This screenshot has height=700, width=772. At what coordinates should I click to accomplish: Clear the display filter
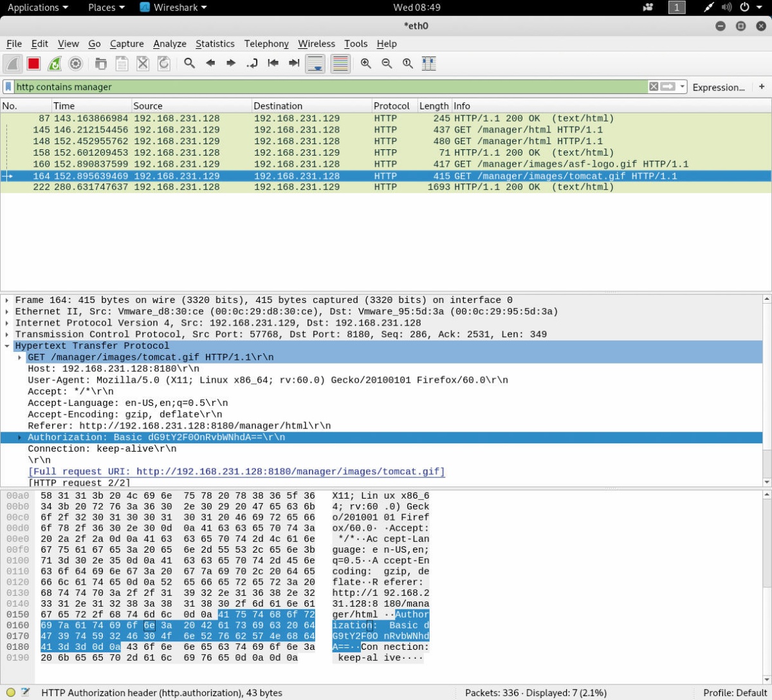[x=654, y=87]
